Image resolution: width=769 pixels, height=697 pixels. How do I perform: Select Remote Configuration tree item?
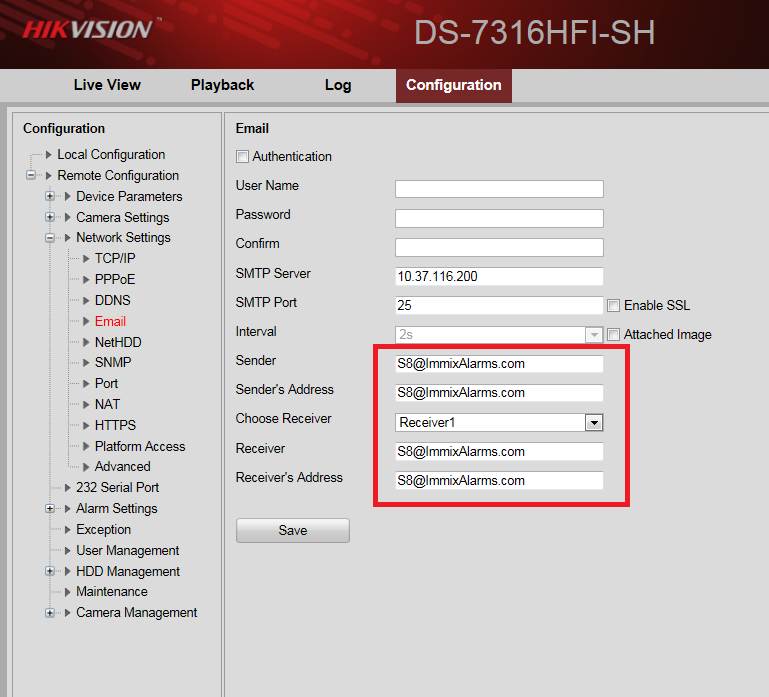tap(118, 176)
